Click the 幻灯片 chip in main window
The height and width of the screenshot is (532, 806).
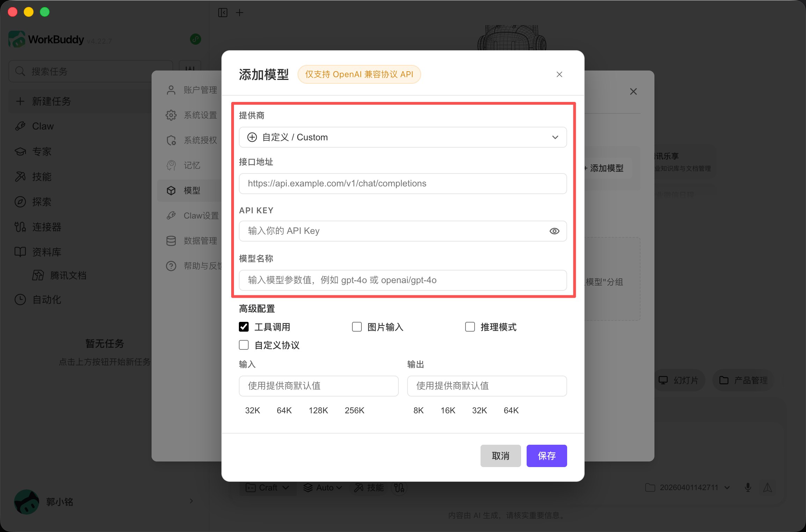pos(679,380)
